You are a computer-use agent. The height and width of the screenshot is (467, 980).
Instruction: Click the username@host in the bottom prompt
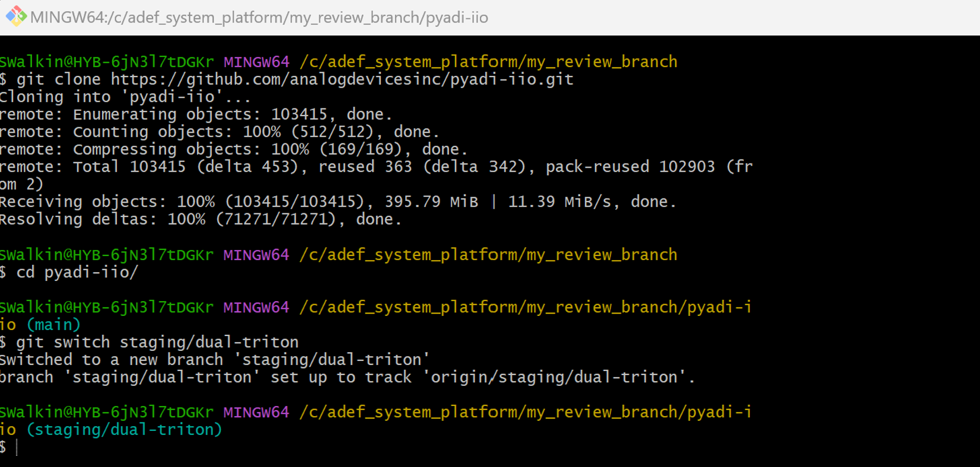tap(107, 412)
